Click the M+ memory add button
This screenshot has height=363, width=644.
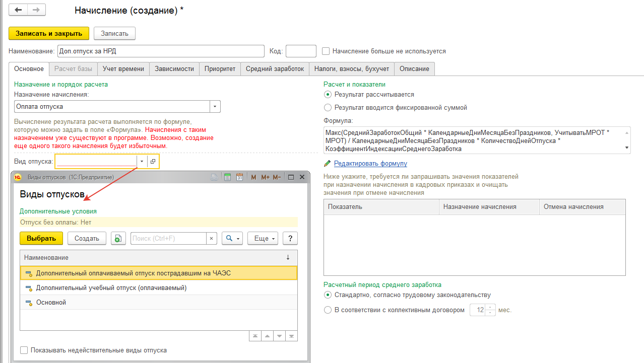[265, 177]
